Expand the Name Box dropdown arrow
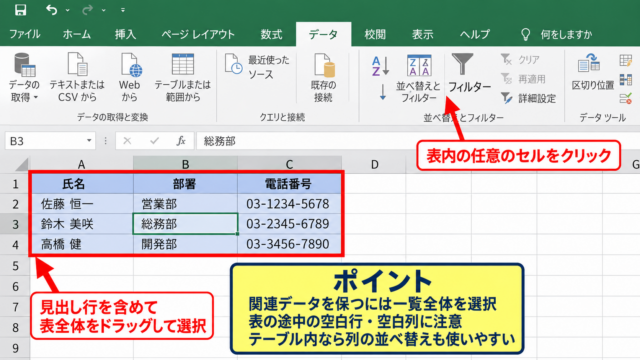Image resolution: width=640 pixels, height=360 pixels. tap(89, 140)
